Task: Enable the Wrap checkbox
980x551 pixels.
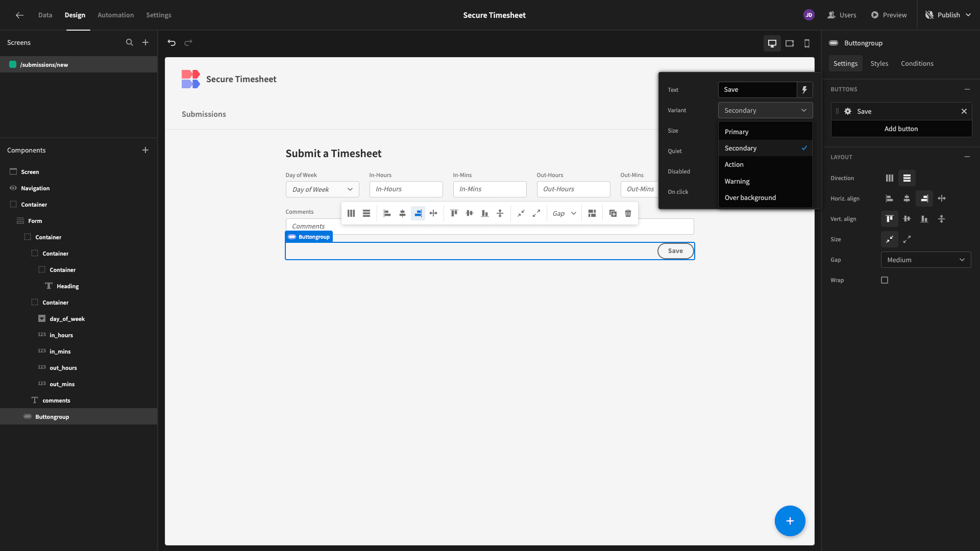Action: (x=885, y=280)
